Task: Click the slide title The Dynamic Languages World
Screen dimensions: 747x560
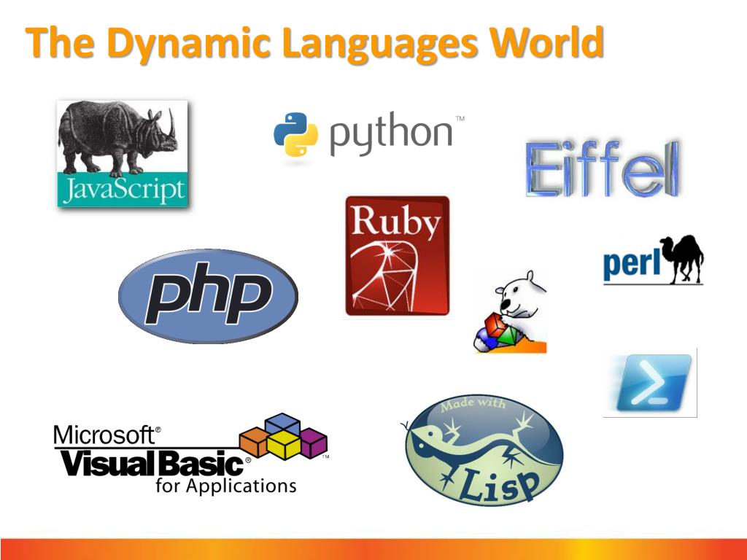Action: pyautogui.click(x=315, y=43)
